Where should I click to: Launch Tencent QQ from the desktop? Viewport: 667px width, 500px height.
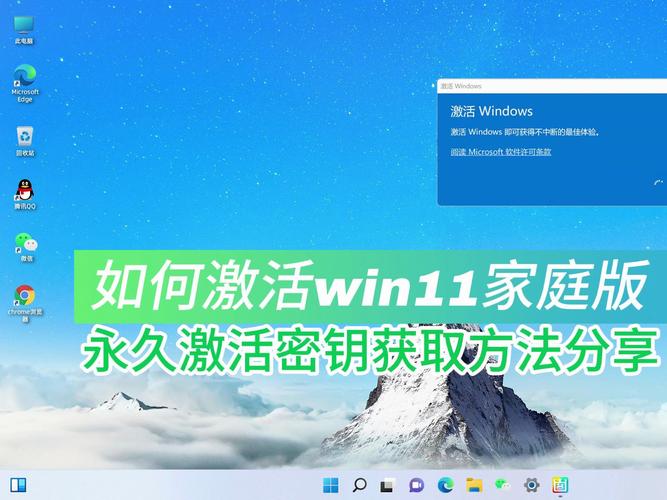tap(25, 194)
